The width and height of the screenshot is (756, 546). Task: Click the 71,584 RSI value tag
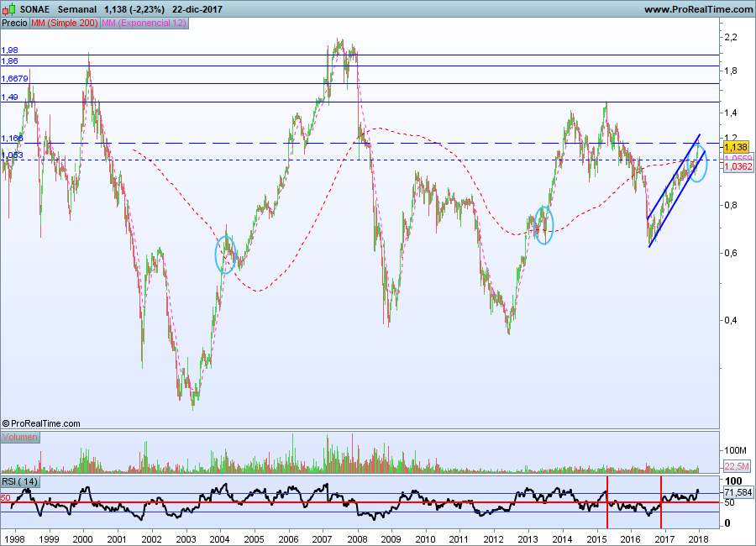pos(738,492)
